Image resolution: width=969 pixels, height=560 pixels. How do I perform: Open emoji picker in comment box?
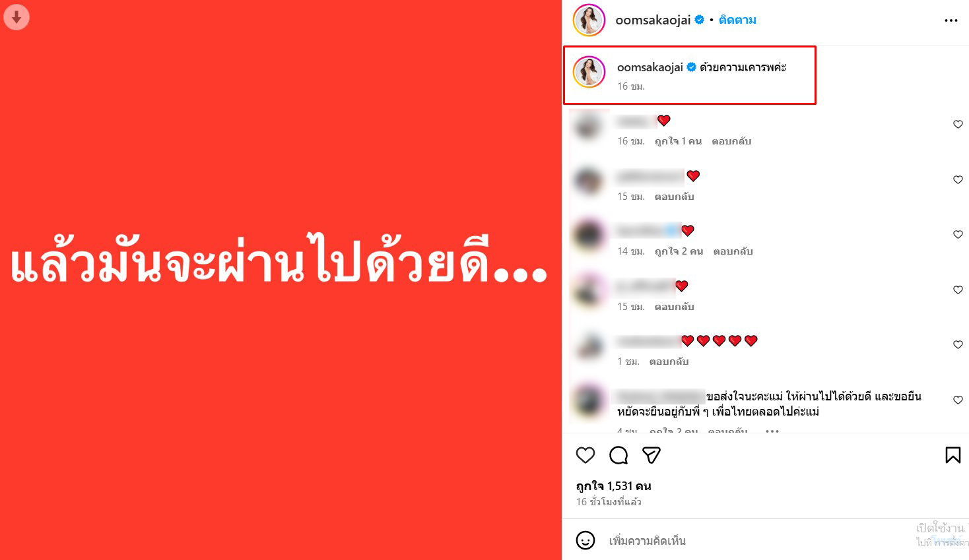[x=585, y=540]
